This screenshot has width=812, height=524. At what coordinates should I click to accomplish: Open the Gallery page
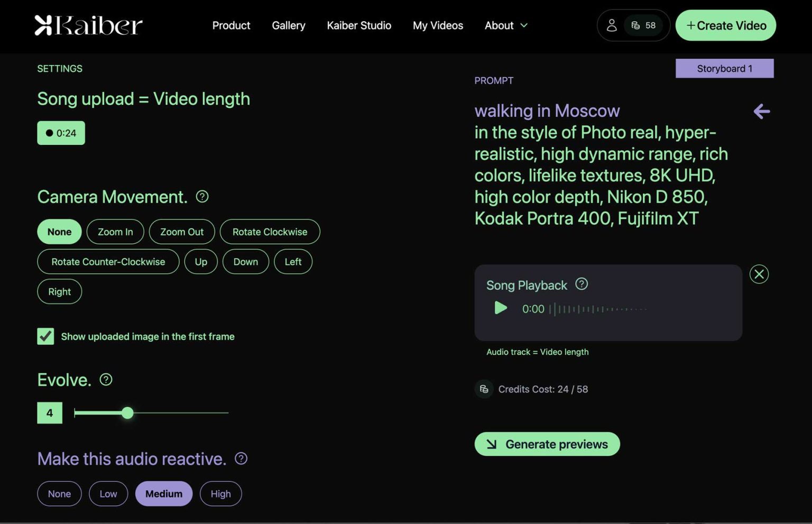pos(289,25)
